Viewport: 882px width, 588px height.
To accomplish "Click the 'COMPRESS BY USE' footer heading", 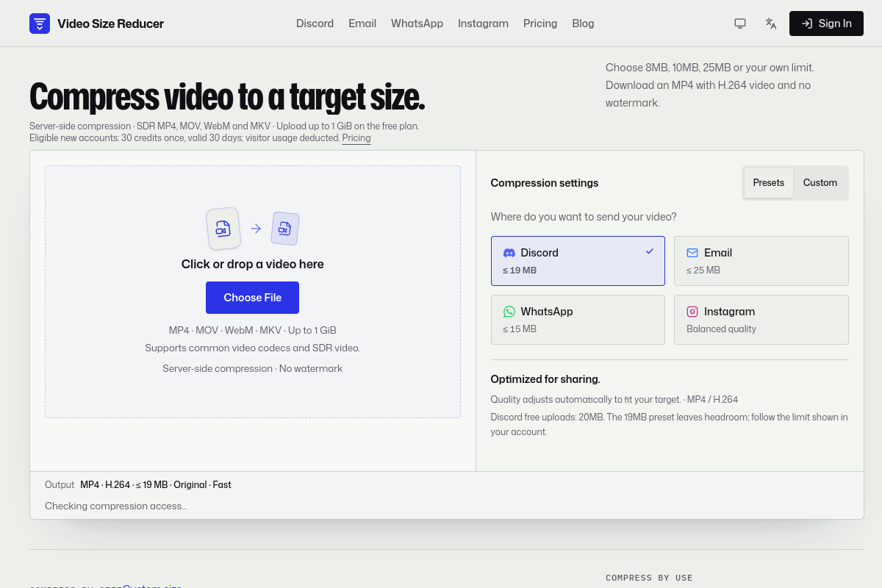I will tap(649, 578).
